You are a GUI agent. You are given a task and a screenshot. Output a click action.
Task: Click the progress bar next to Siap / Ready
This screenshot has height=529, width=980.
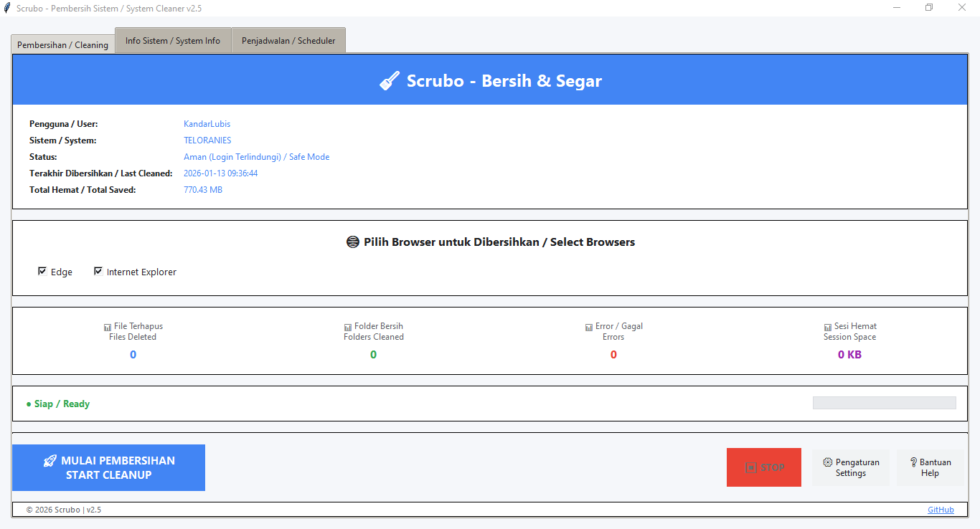click(884, 402)
